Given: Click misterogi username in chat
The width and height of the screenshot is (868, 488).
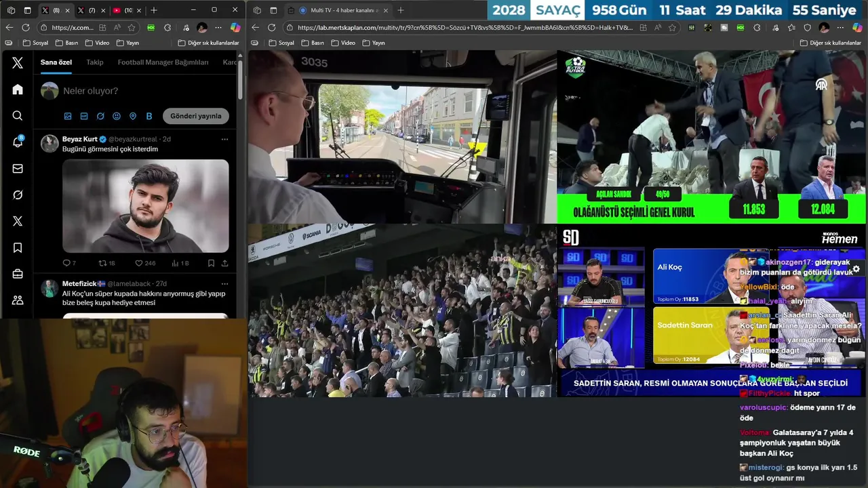Looking at the screenshot, I should point(766,467).
